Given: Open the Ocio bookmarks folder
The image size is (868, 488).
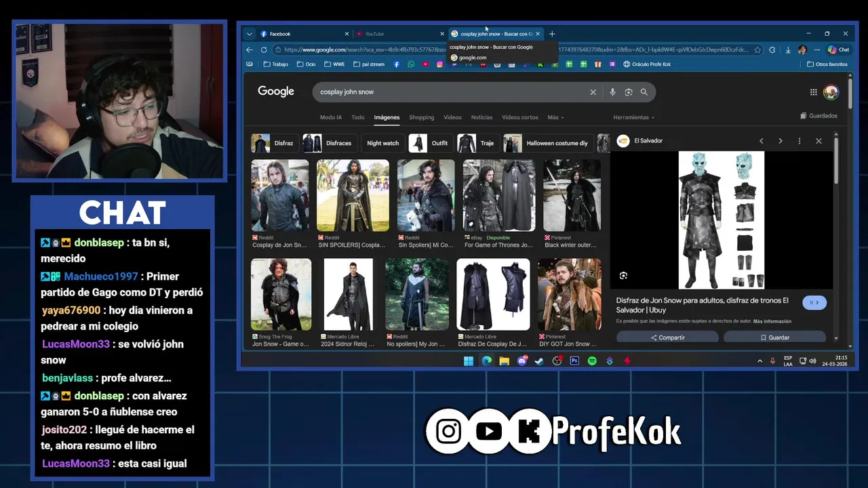Looking at the screenshot, I should [306, 64].
